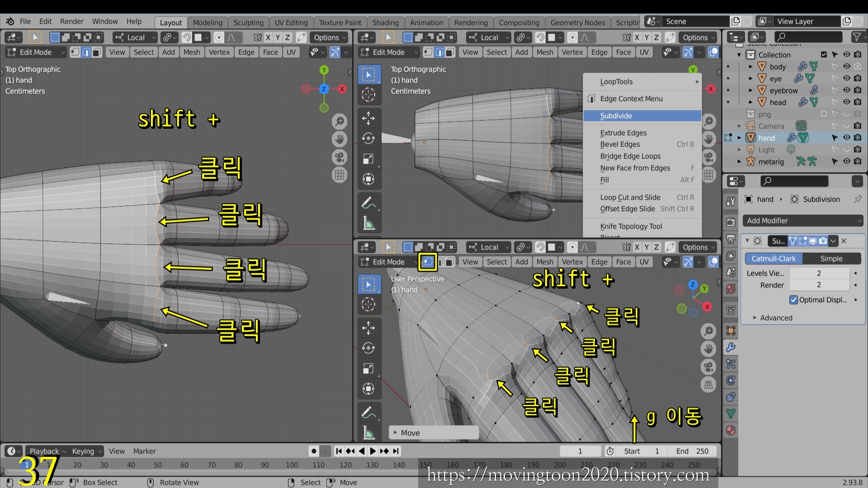Click Catmull-Clark subdivision type button
This screenshot has width=868, height=488.
pyautogui.click(x=774, y=258)
